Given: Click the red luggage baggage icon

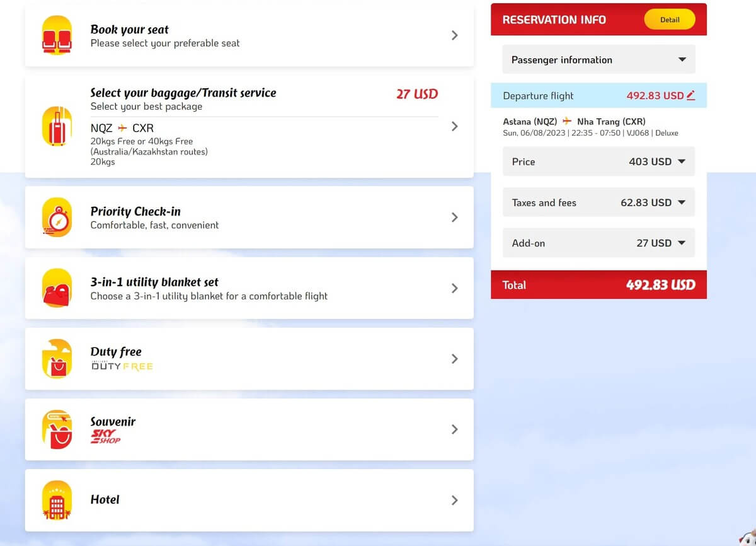Looking at the screenshot, I should pyautogui.click(x=57, y=126).
